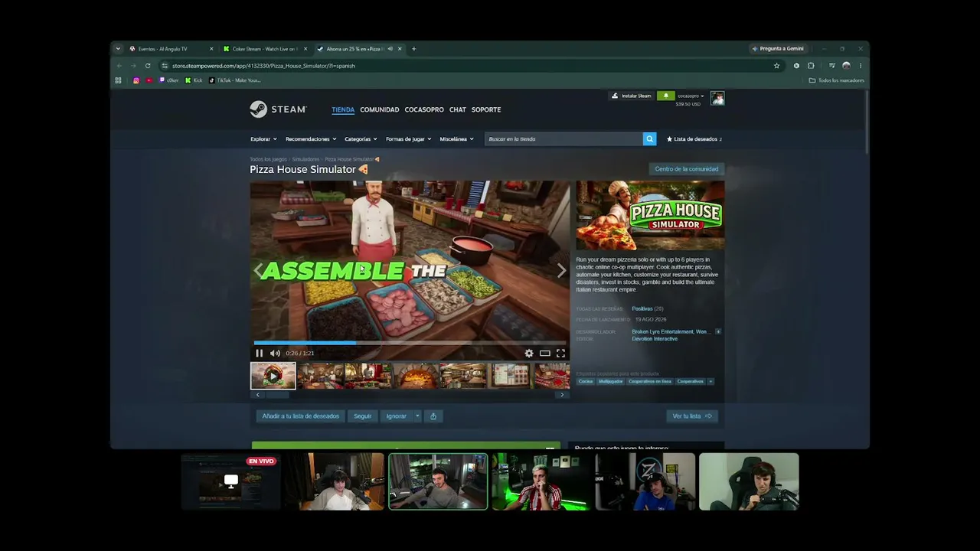The image size is (980, 551).
Task: Enter fullscreen for the trailer
Action: 560,353
